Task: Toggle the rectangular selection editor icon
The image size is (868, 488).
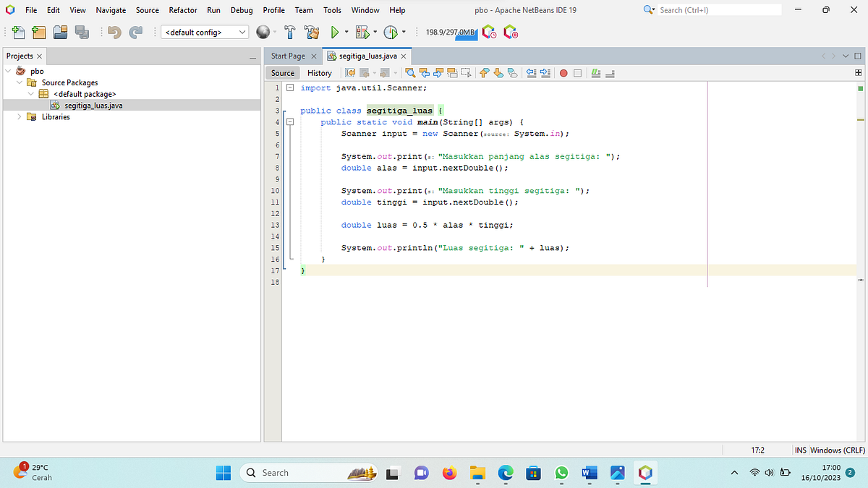Action: 467,73
